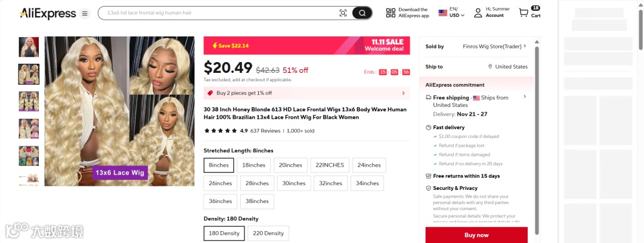Select the first product thumbnail image

pos(29,47)
